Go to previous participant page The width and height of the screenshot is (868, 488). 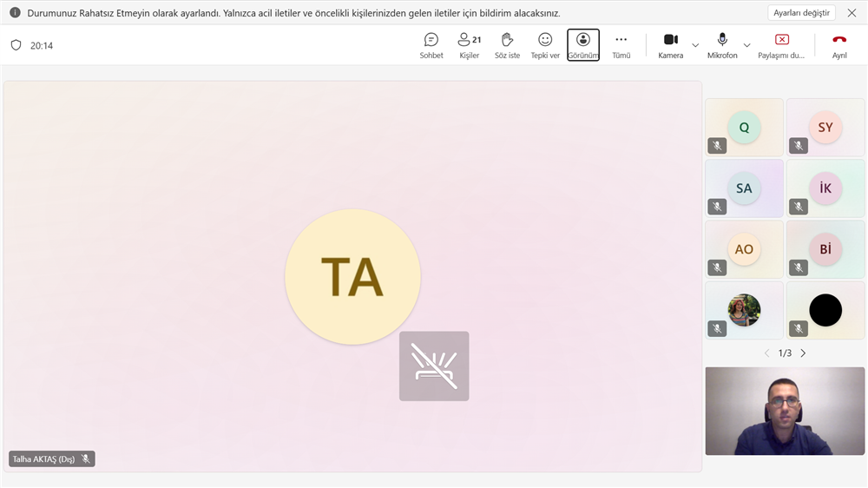766,353
